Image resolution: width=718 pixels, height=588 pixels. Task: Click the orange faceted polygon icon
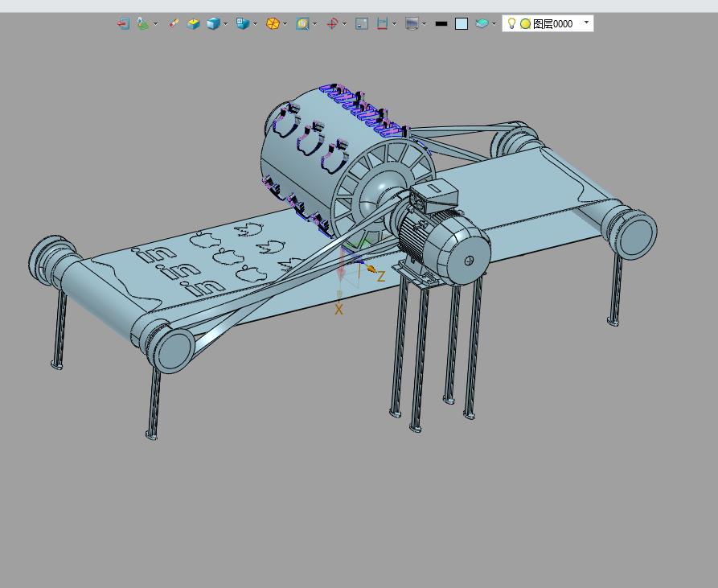pos(273,24)
